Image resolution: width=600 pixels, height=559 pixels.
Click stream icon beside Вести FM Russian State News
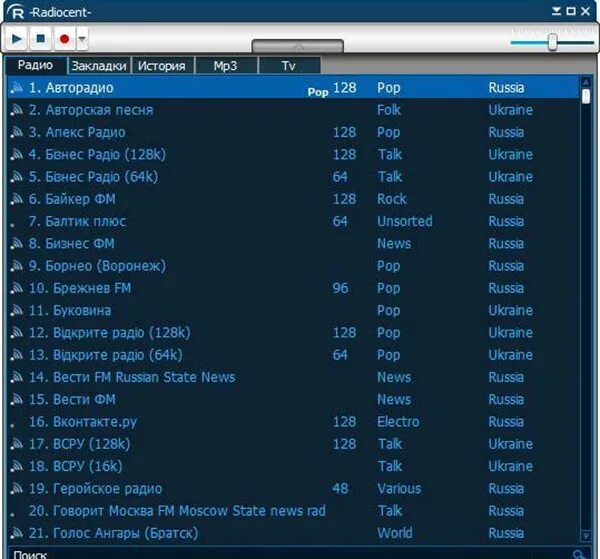coord(16,377)
